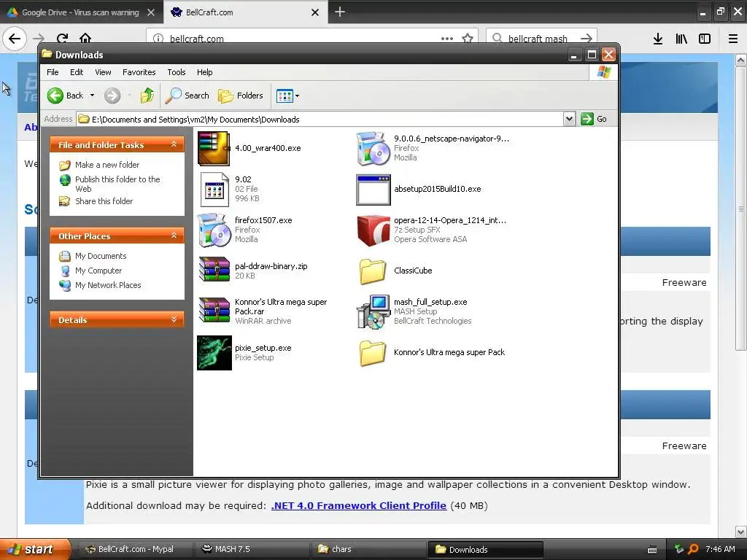Open the Views dropdown button
Screen dimensions: 747x560
[x=287, y=96]
